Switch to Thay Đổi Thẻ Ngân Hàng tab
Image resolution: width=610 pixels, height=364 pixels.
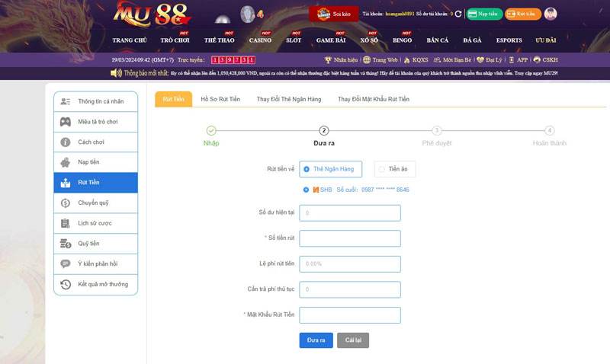[289, 99]
